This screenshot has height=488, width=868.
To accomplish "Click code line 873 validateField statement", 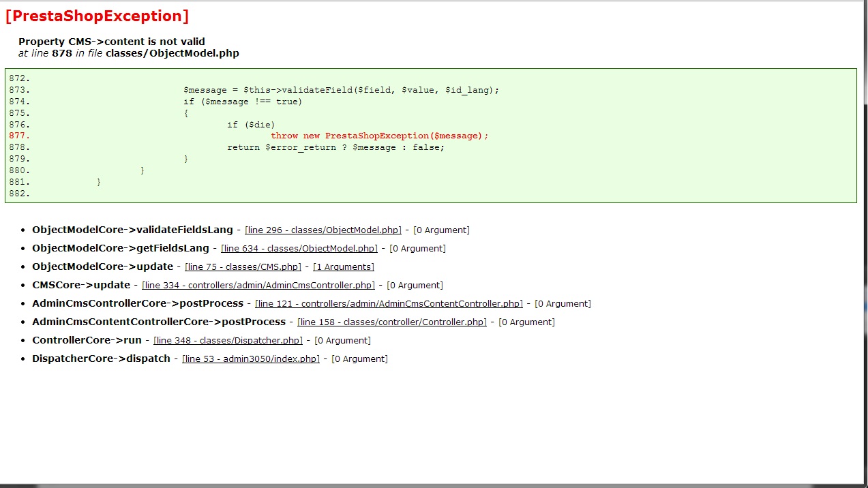I will 342,90.
